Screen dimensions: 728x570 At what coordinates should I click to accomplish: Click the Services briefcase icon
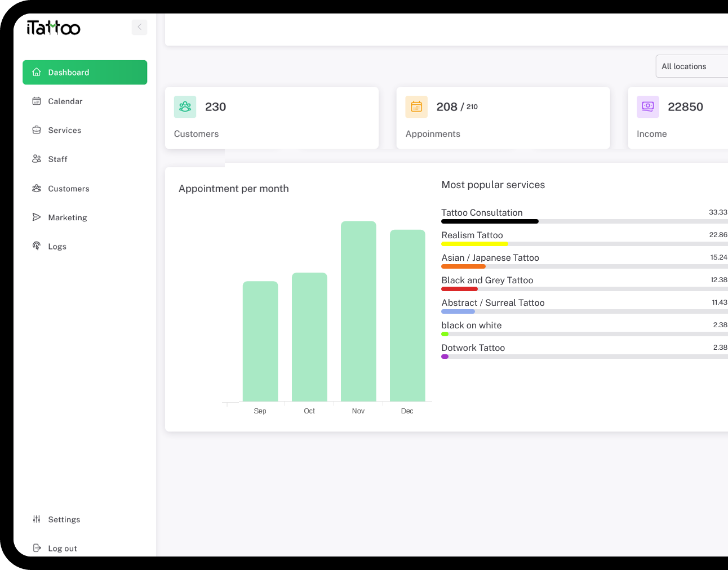(x=37, y=130)
